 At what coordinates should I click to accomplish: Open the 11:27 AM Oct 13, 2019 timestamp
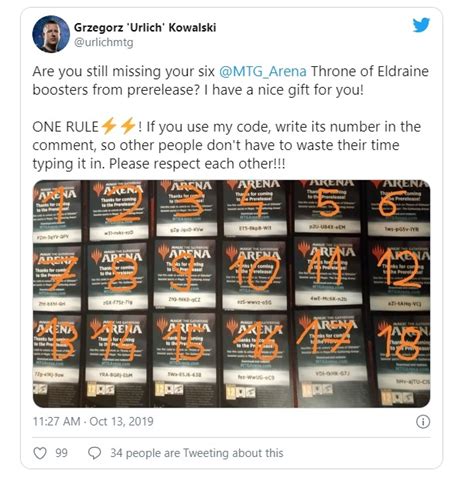93,421
